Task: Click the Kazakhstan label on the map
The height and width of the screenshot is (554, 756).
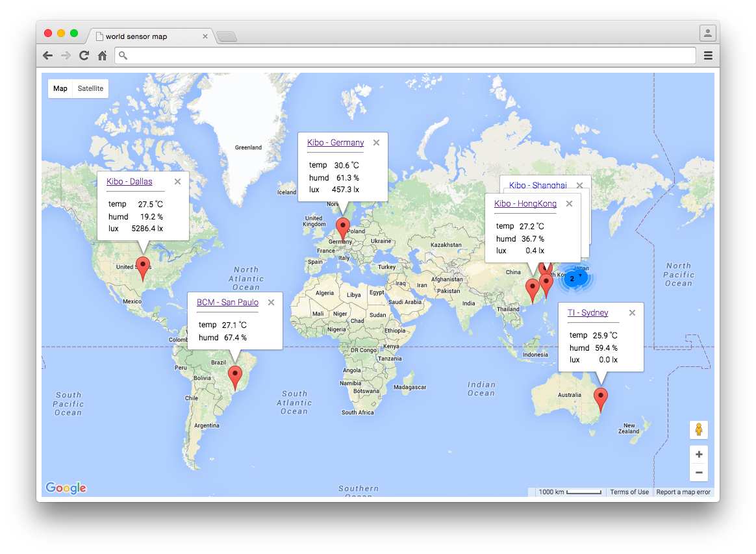Action: tap(446, 245)
